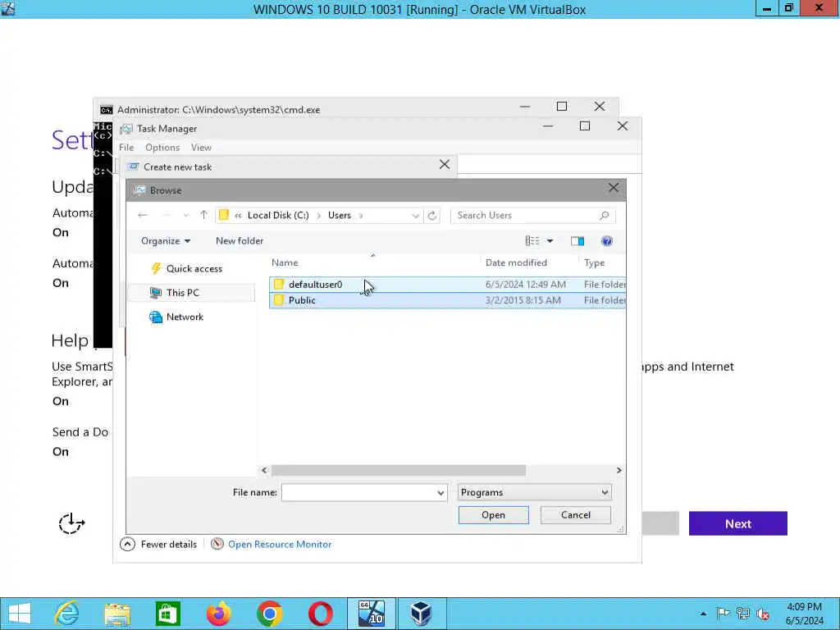Open the Organize dropdown
The height and width of the screenshot is (630, 840).
click(x=166, y=241)
